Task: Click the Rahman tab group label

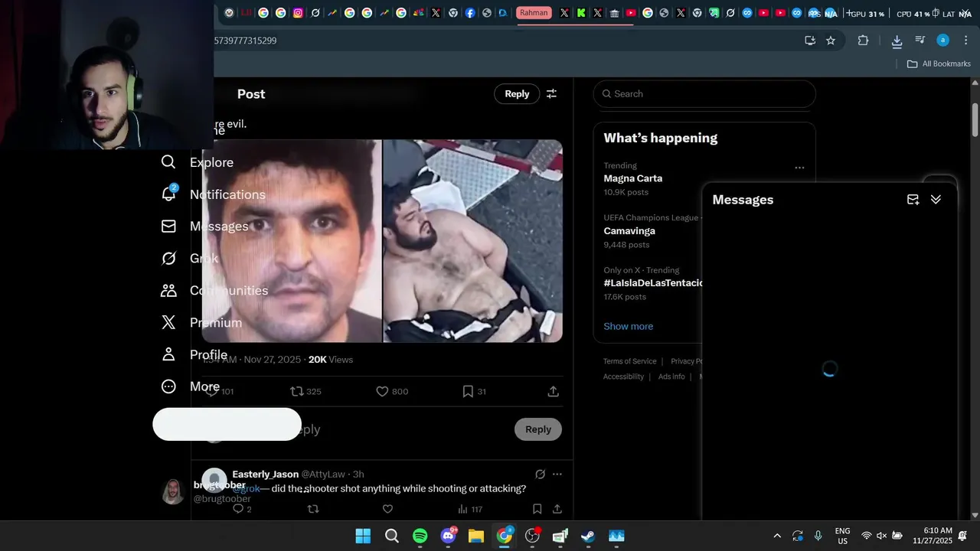Action: [x=534, y=13]
